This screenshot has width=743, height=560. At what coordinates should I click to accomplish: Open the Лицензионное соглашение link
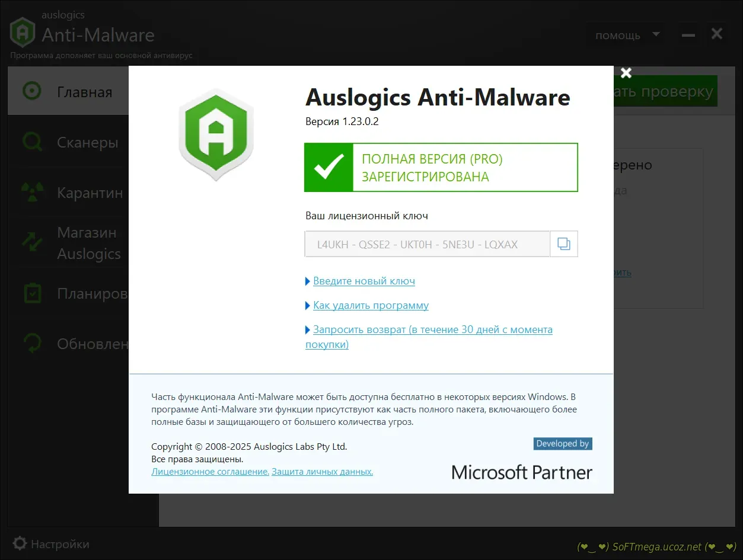coord(210,472)
